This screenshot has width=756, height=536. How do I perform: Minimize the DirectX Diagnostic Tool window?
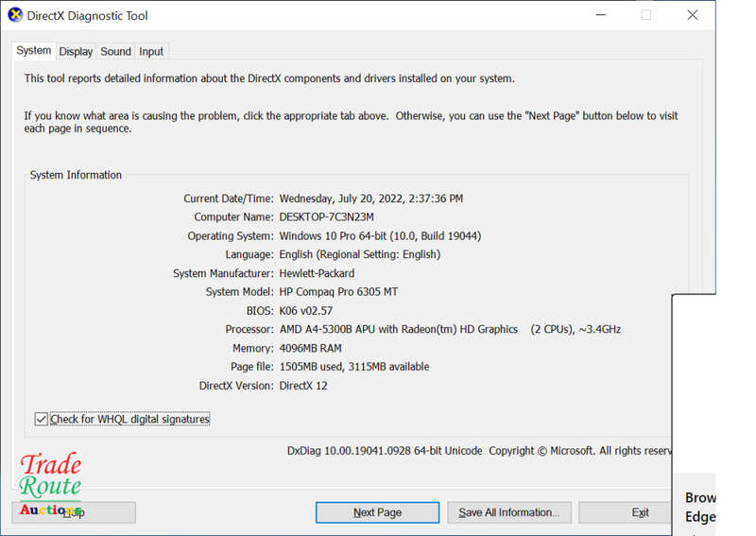tap(601, 15)
